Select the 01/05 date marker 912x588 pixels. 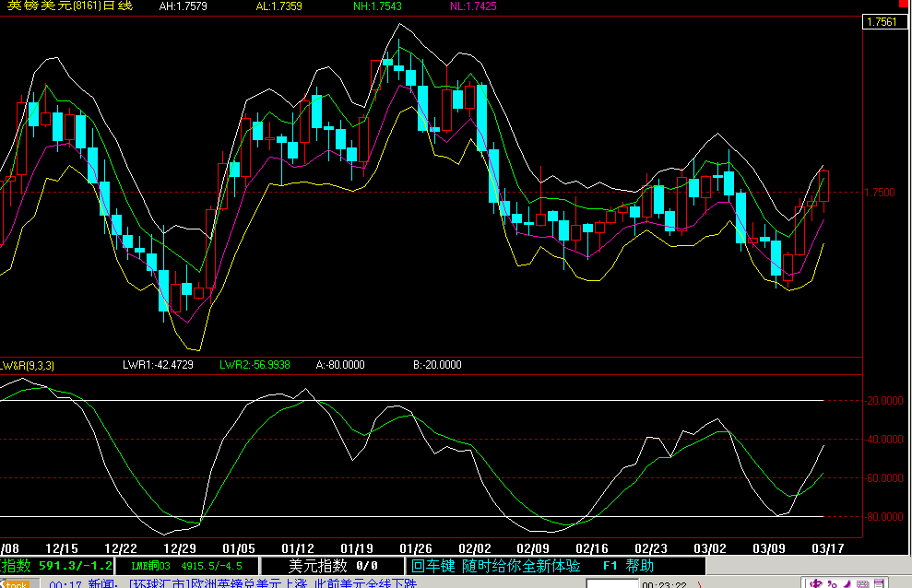239,548
